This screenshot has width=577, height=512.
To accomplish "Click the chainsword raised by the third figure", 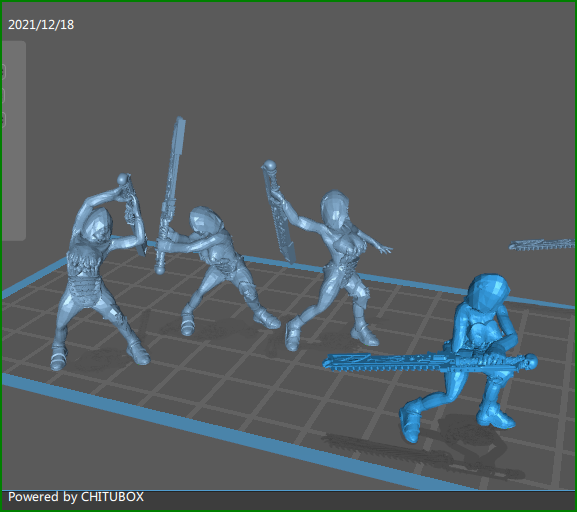I will click(x=280, y=213).
